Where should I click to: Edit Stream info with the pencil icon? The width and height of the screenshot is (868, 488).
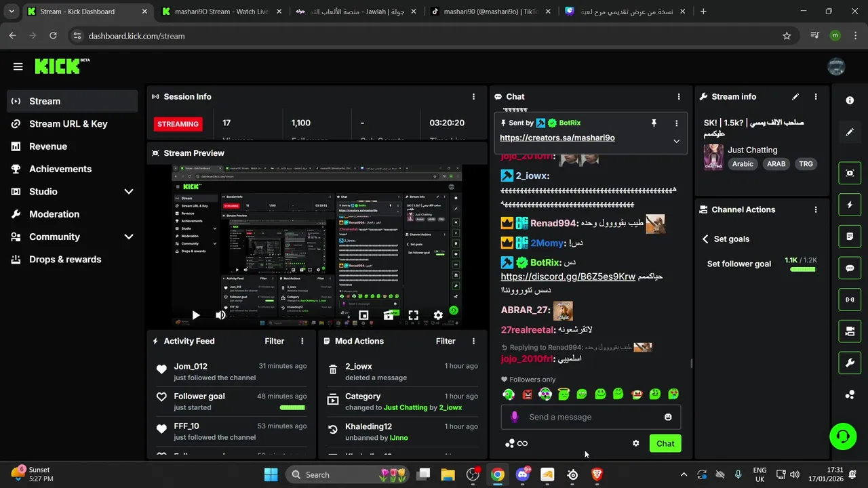pyautogui.click(x=795, y=97)
